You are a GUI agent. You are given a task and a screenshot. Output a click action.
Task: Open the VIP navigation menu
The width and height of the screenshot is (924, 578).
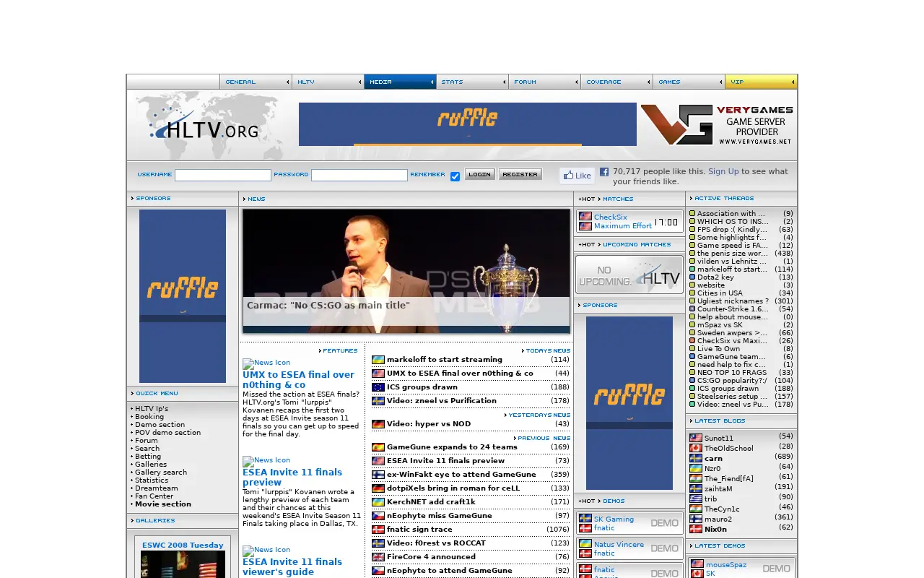pos(762,82)
